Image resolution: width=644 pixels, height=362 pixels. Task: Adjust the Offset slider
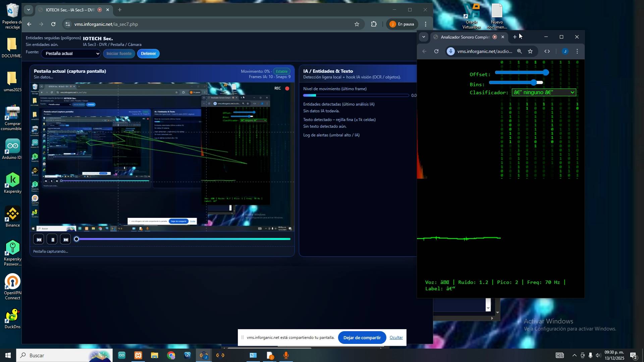(522, 72)
